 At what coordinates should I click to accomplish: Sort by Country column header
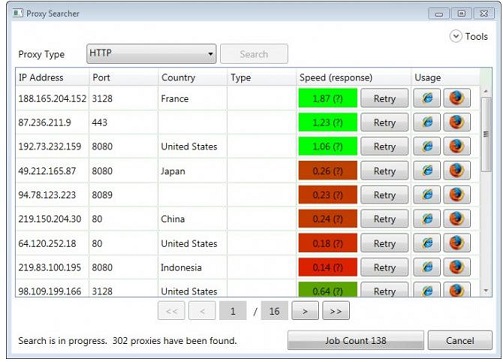193,77
